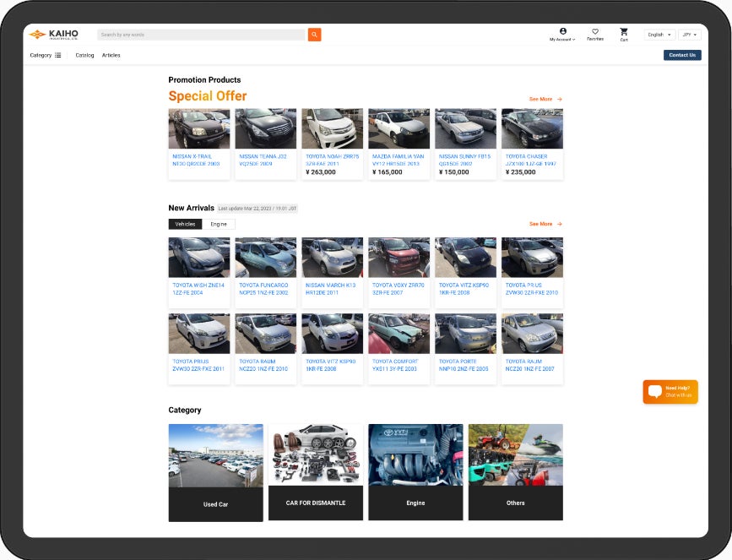The image size is (732, 560).
Task: Open Nissan March K13 photo
Action: coord(332,258)
